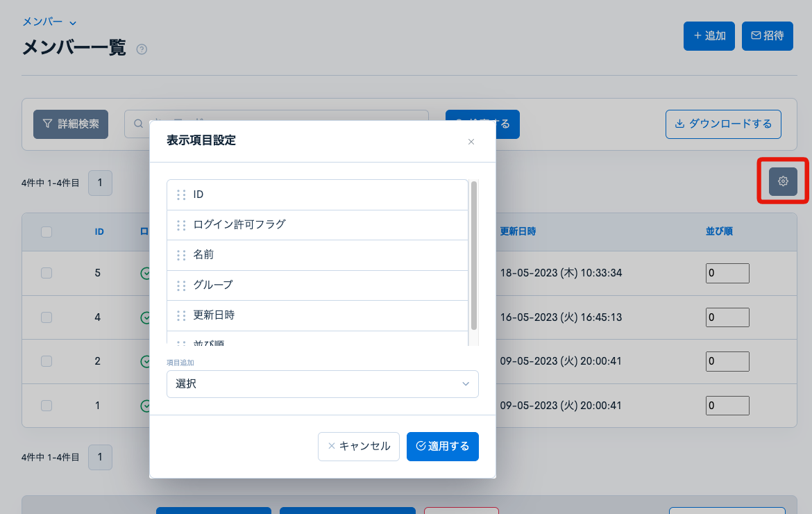
Task: Open 詳細検索 filter button
Action: pyautogui.click(x=70, y=124)
